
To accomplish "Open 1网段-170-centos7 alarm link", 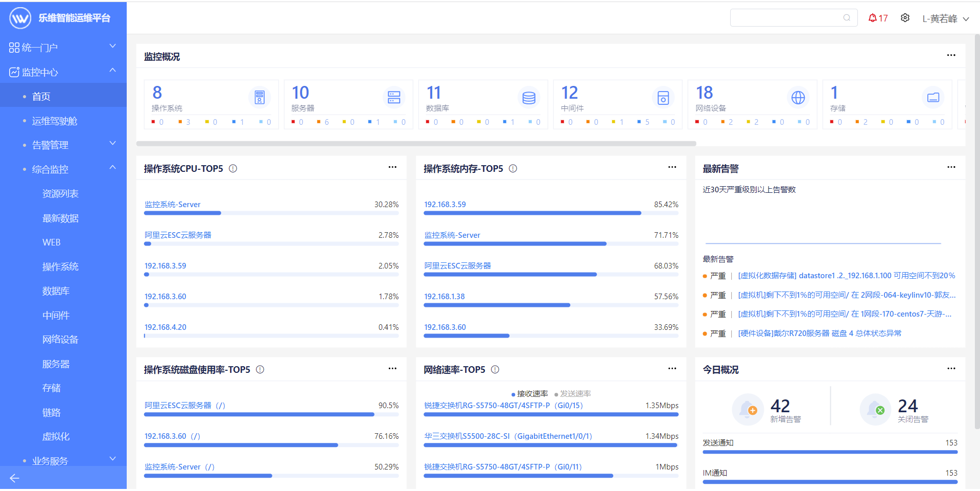I will coord(845,314).
